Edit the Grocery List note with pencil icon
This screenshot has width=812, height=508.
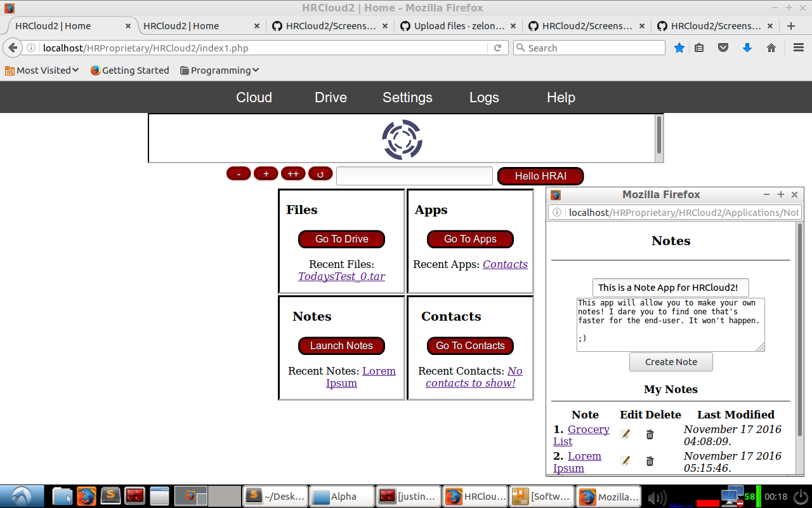[x=625, y=434]
